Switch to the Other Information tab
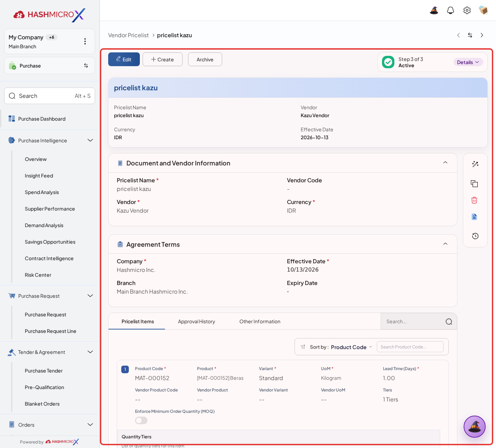 pyautogui.click(x=260, y=322)
